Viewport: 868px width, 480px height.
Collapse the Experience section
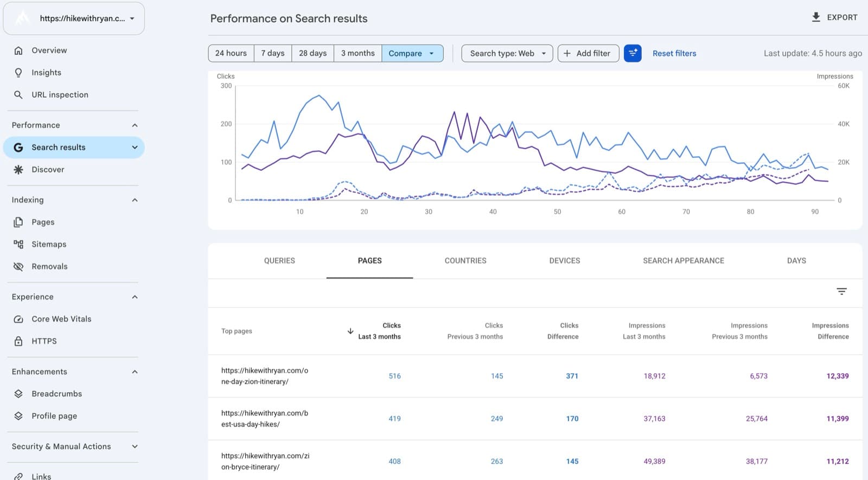point(135,297)
